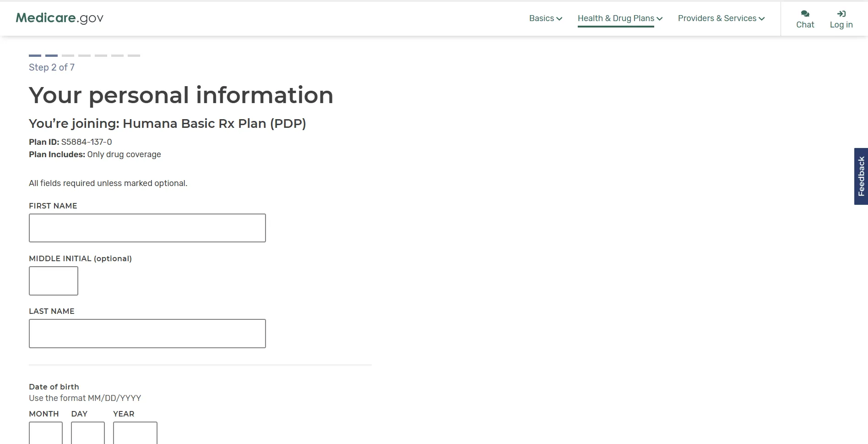
Task: Click the Day birth date box
Action: click(x=88, y=433)
